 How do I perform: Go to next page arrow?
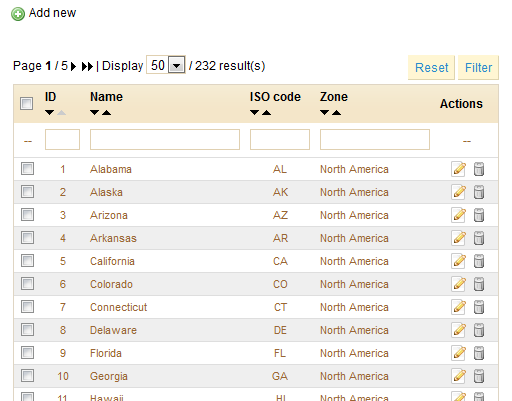[74, 66]
